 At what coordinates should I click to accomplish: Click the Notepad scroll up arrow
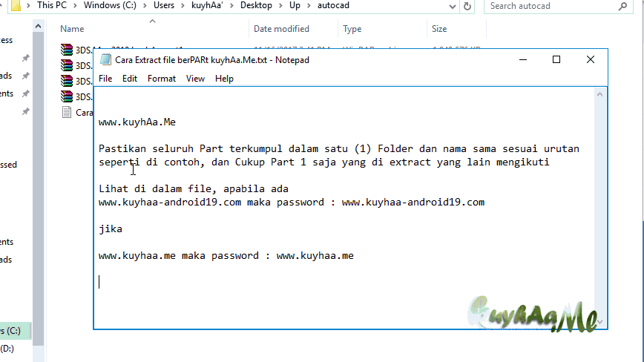click(x=599, y=94)
